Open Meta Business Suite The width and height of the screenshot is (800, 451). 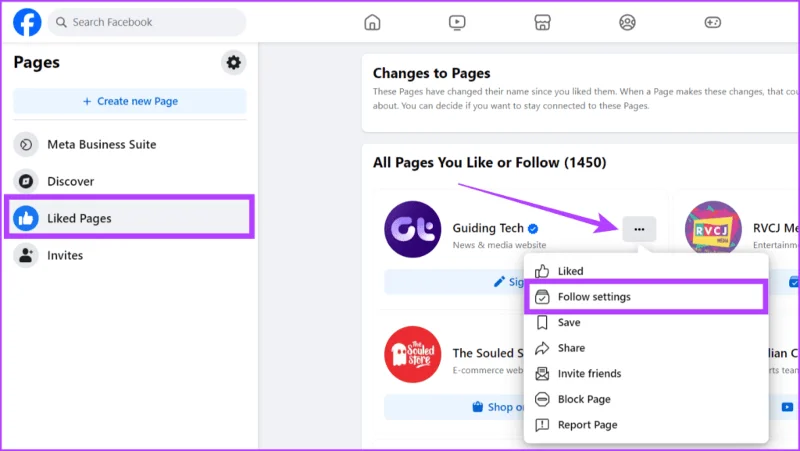pyautogui.click(x=130, y=144)
